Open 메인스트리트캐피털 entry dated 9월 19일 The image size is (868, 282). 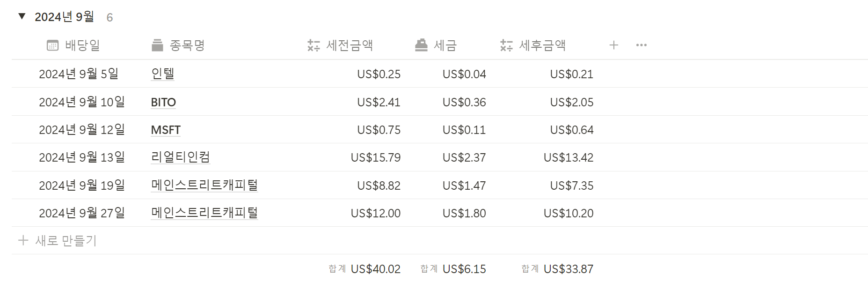click(204, 185)
